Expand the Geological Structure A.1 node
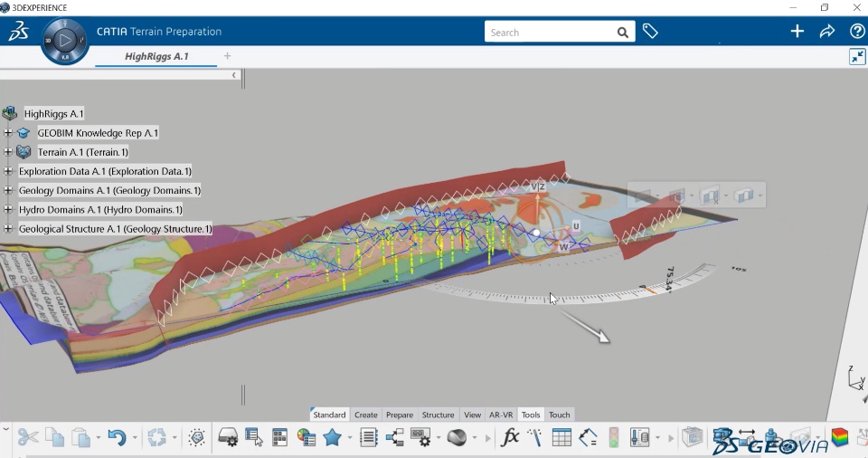Viewport: 868px width, 458px height. (8, 228)
